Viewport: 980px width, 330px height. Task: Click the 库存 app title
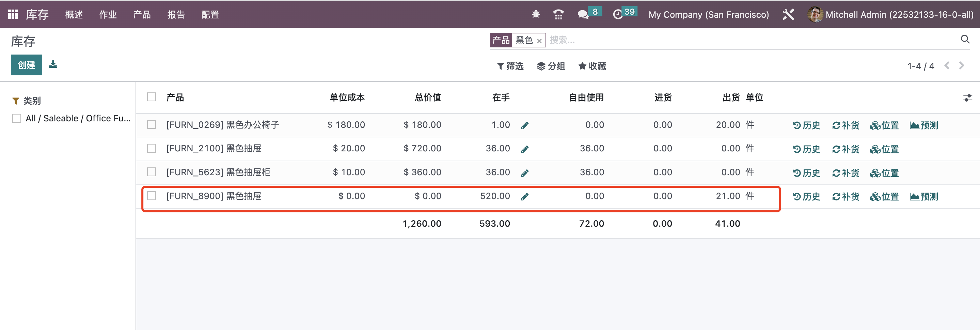37,14
